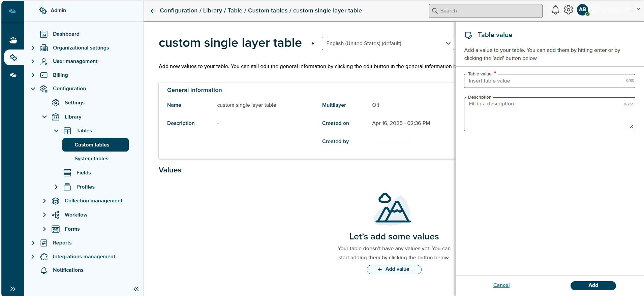
Task: Click the Cancel link
Action: 501,285
